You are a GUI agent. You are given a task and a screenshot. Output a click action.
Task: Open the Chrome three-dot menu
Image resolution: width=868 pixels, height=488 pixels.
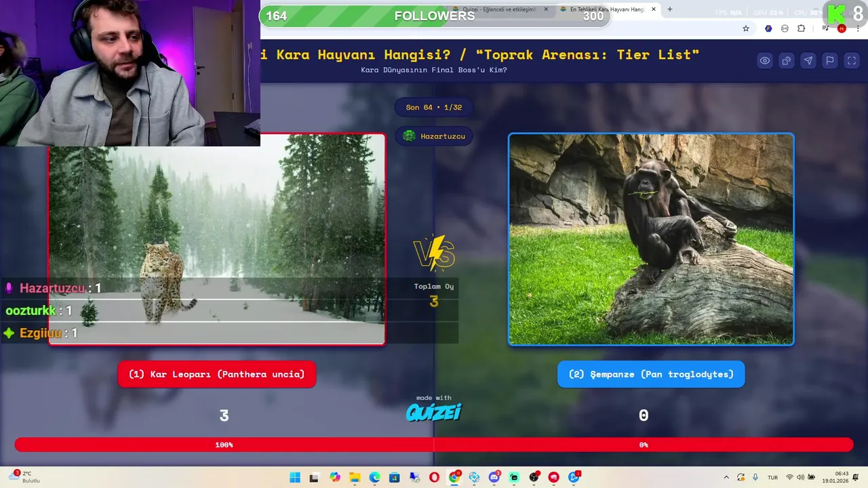coord(858,28)
